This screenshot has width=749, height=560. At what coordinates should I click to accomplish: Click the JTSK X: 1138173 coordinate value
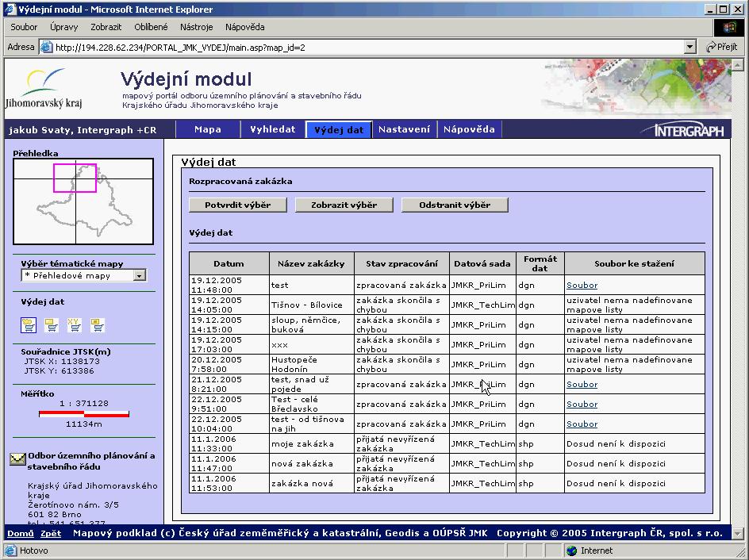click(x=62, y=362)
